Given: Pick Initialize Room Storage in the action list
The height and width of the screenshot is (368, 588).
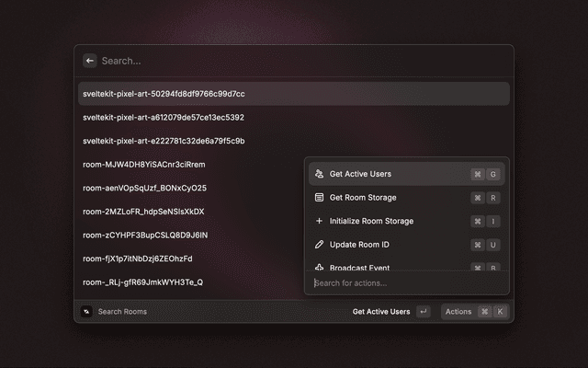Looking at the screenshot, I should pos(371,221).
